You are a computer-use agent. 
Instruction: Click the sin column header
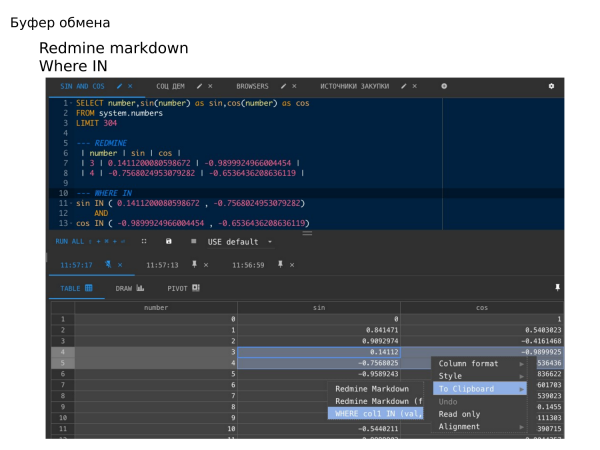(319, 308)
